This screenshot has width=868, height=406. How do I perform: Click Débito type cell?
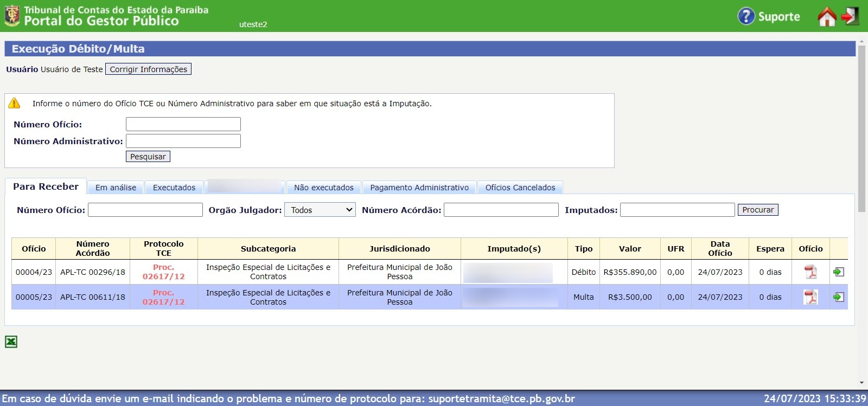584,272
